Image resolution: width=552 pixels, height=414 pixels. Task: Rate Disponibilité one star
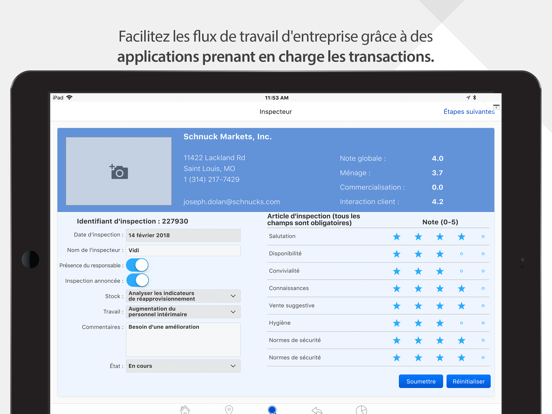397,254
